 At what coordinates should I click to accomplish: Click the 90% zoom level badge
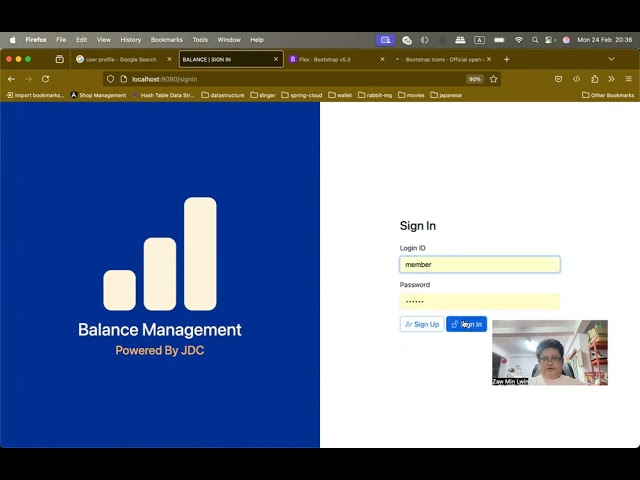(x=475, y=79)
